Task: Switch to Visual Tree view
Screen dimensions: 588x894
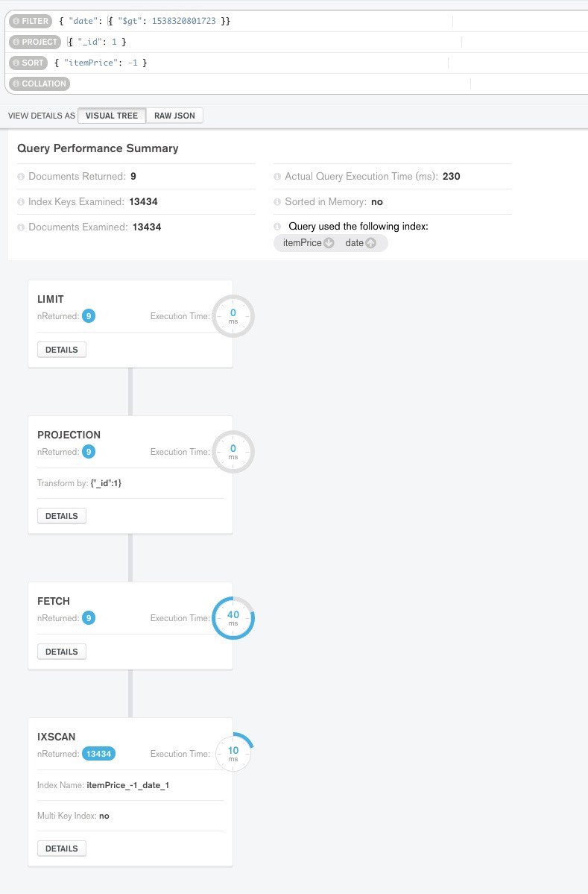Action: click(111, 116)
